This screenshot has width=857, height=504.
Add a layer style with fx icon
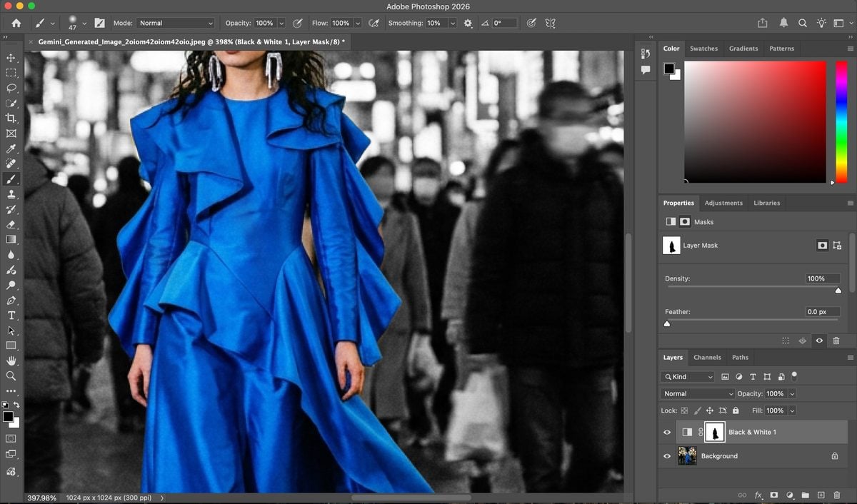758,495
